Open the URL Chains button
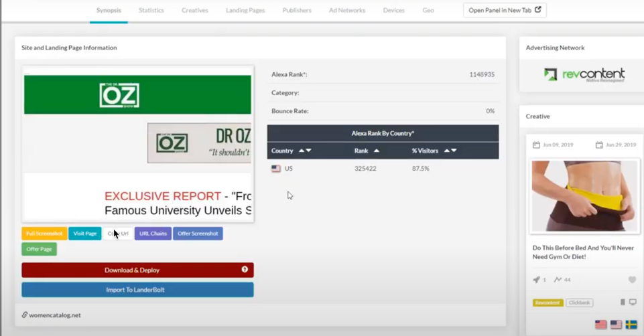The image size is (644, 336). 153,234
